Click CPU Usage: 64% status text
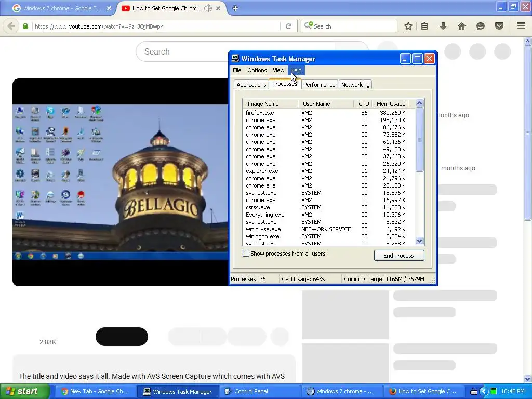Image resolution: width=532 pixels, height=399 pixels. [x=303, y=279]
